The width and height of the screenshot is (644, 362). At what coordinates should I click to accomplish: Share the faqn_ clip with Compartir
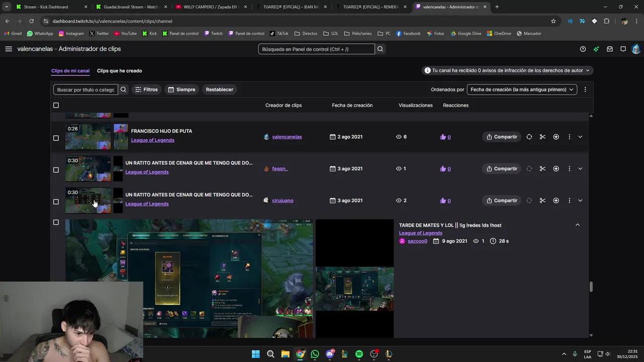coord(502,168)
